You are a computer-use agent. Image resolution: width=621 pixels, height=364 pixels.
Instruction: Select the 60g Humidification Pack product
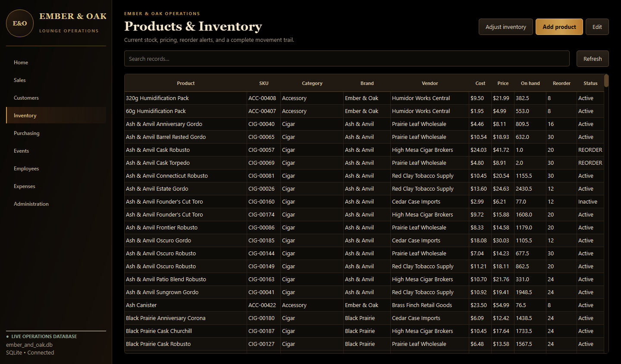pos(364,111)
